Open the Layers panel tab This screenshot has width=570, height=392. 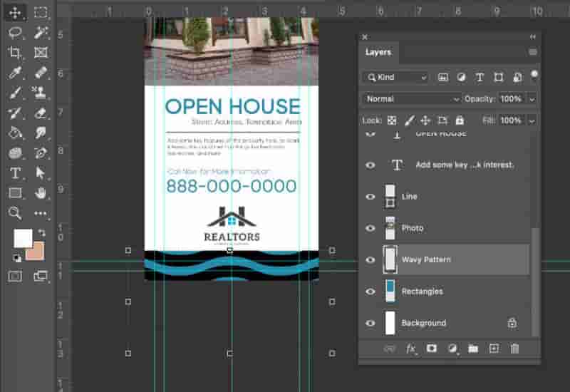click(378, 52)
